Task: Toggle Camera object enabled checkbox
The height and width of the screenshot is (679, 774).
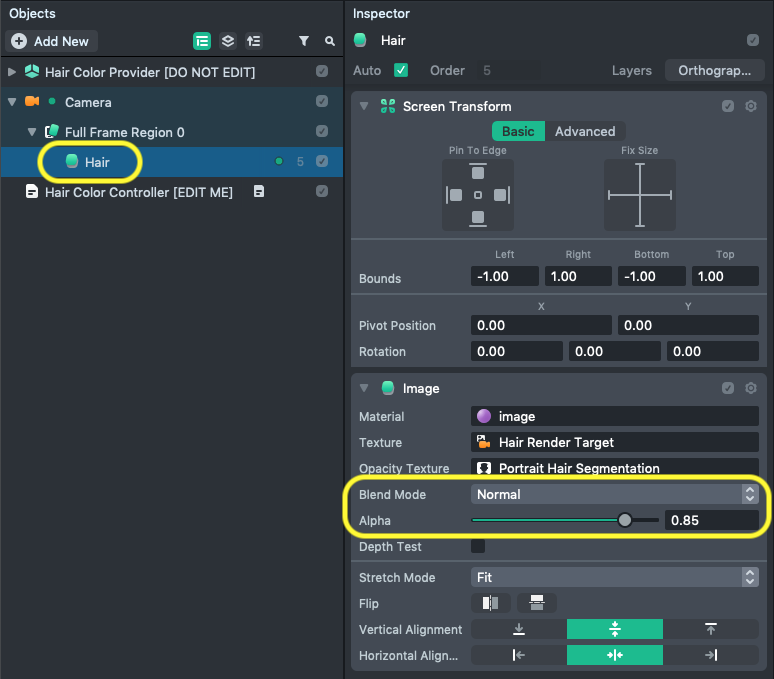Action: [322, 101]
